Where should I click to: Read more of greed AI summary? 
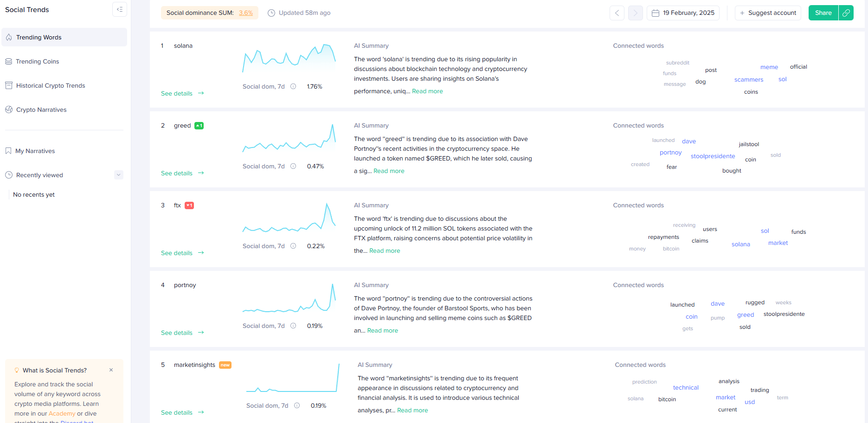389,171
